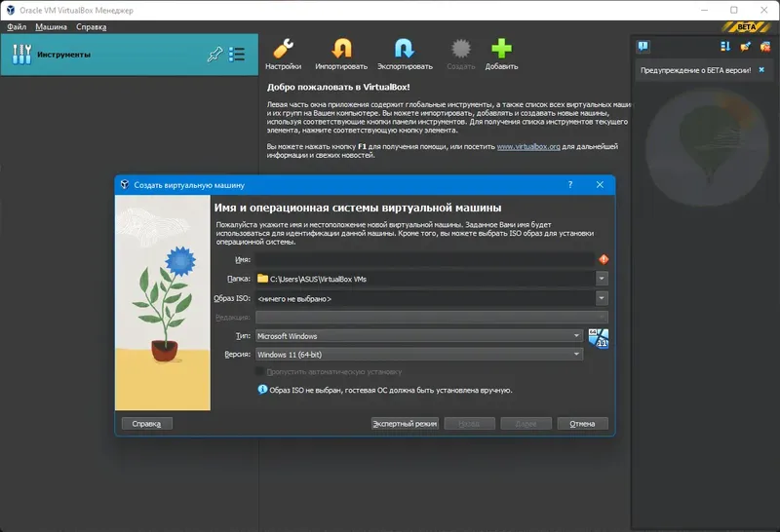
Task: Open the Инструменты list menu icon
Action: pos(237,55)
